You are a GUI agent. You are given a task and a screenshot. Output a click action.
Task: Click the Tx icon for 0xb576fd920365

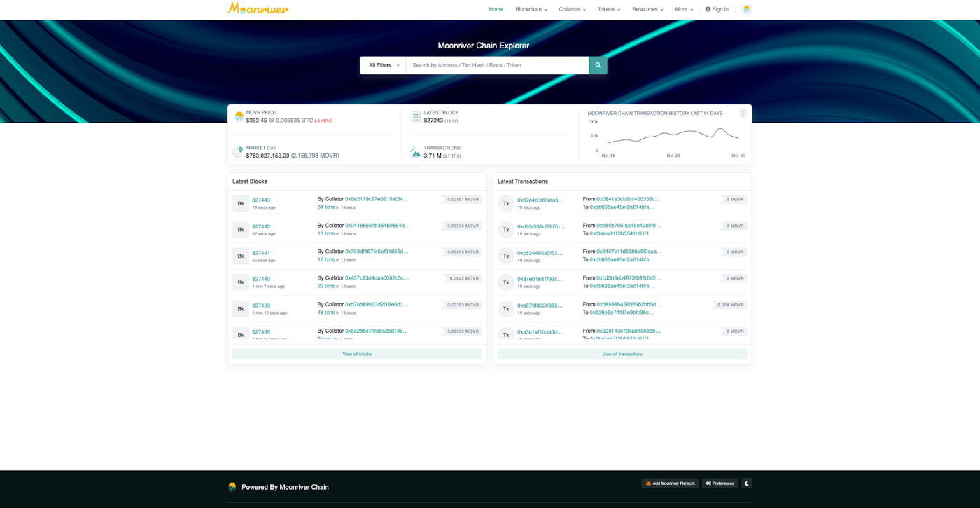(506, 308)
